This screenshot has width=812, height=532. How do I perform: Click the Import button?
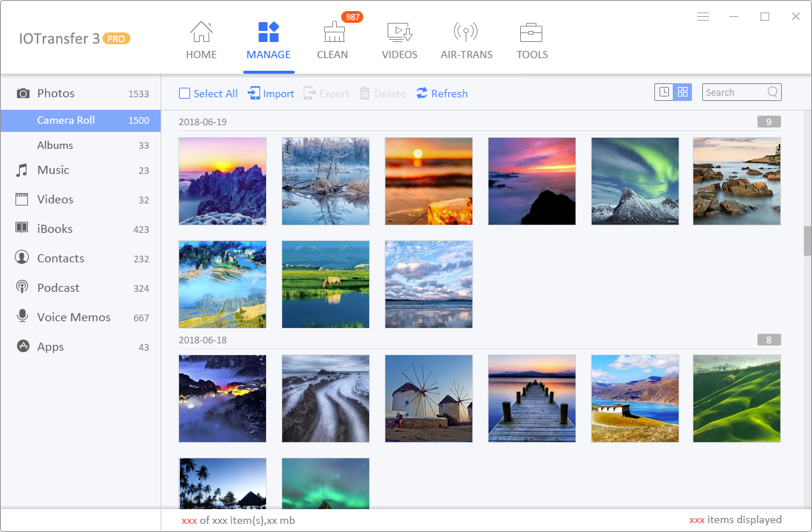270,93
